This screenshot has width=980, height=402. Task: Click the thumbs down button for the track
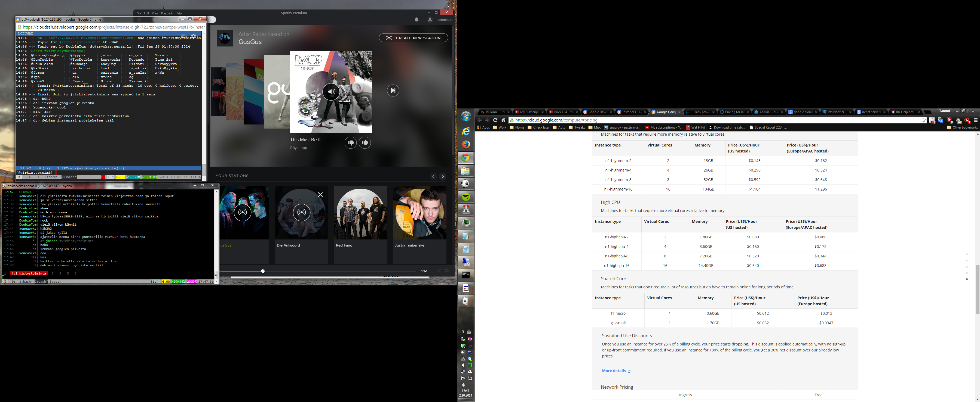(x=350, y=142)
